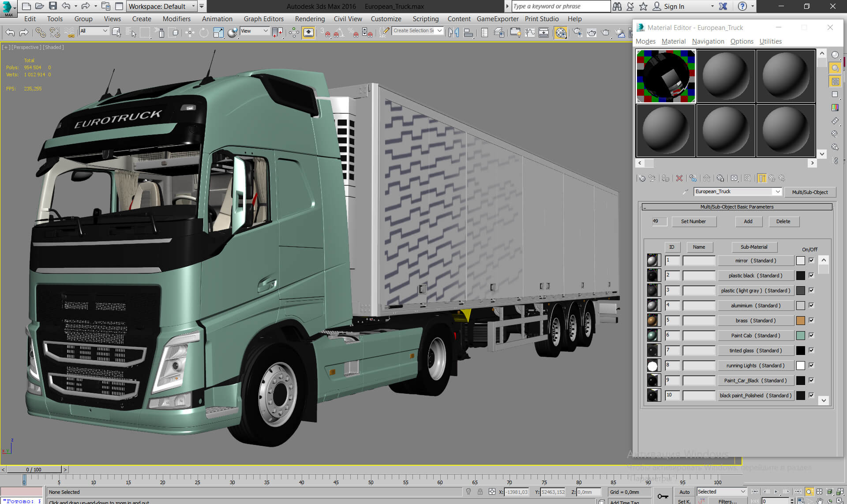
Task: Open Curve Editor from main toolbar
Action: 530,32
